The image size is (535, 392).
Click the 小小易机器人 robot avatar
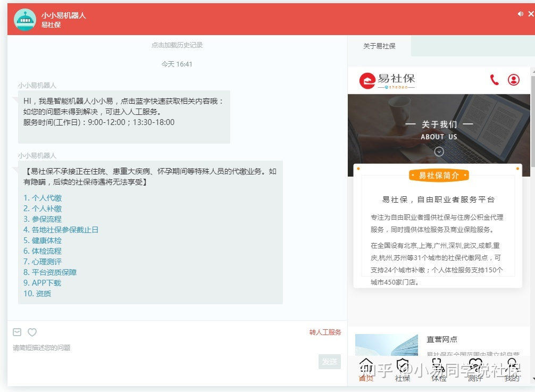pyautogui.click(x=25, y=20)
